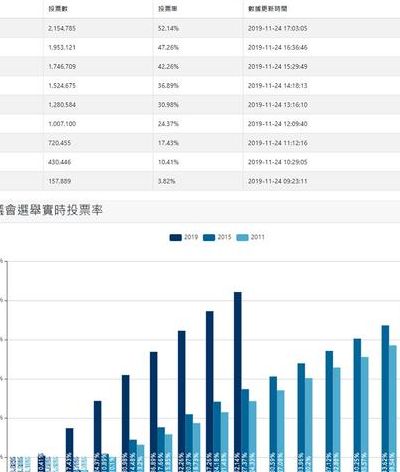Select timestamp 2019-11-24 11:12:16
400x472 pixels.
coord(277,143)
